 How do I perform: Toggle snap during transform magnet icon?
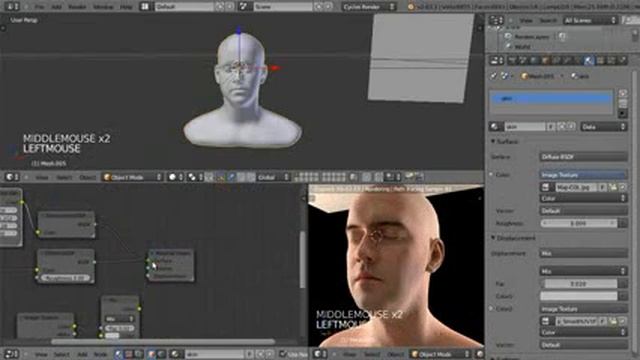[379, 177]
